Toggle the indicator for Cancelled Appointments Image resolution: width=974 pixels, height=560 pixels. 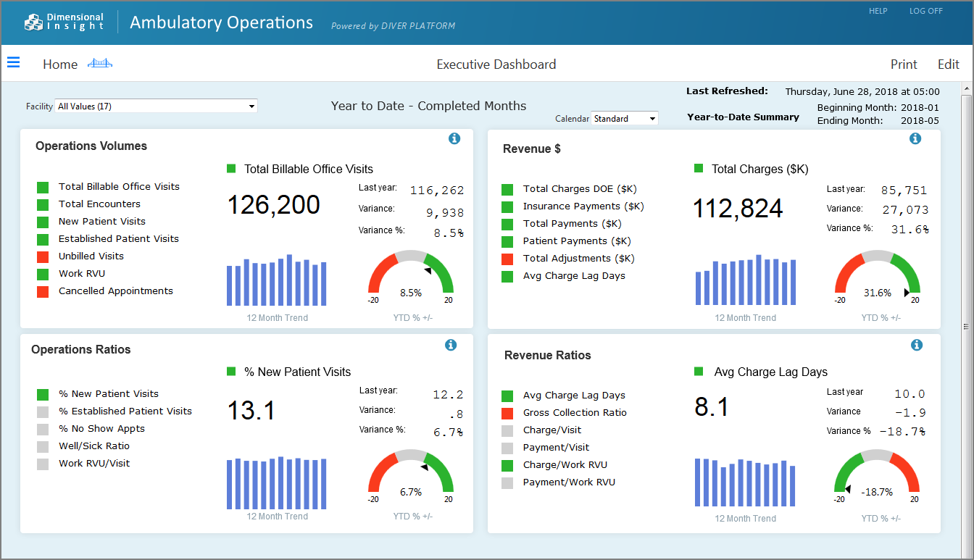pos(43,291)
